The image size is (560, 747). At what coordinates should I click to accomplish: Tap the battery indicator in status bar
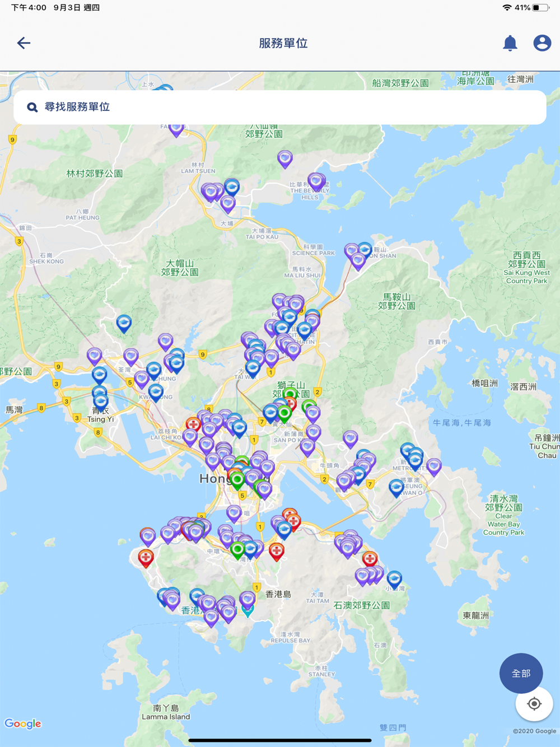(x=540, y=8)
